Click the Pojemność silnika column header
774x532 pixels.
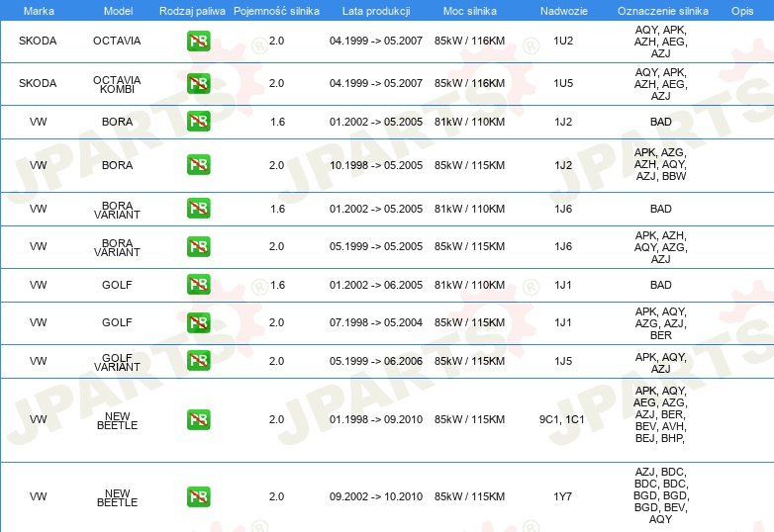276,11
